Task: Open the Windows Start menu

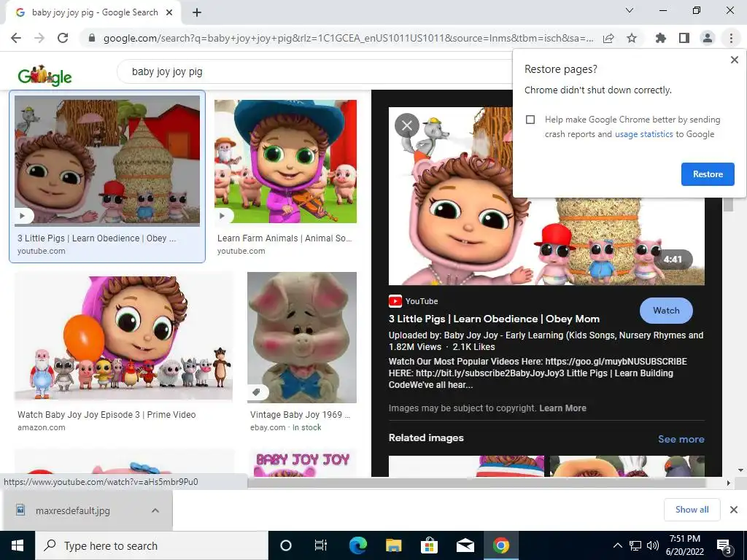Action: (x=18, y=545)
